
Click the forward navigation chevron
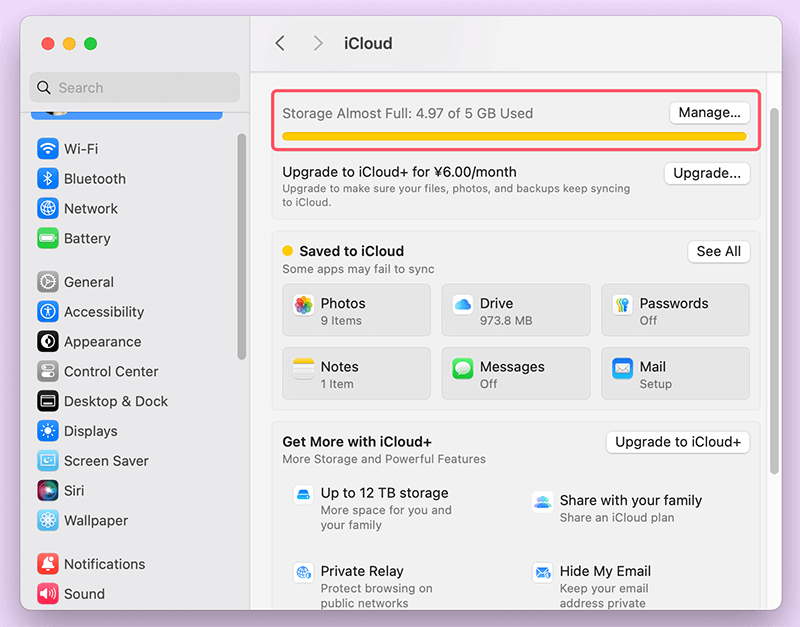click(317, 43)
